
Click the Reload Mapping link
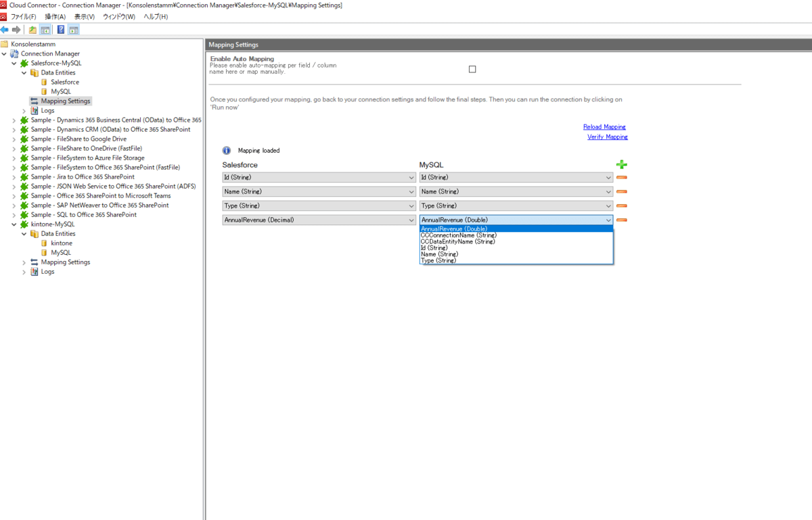(604, 126)
